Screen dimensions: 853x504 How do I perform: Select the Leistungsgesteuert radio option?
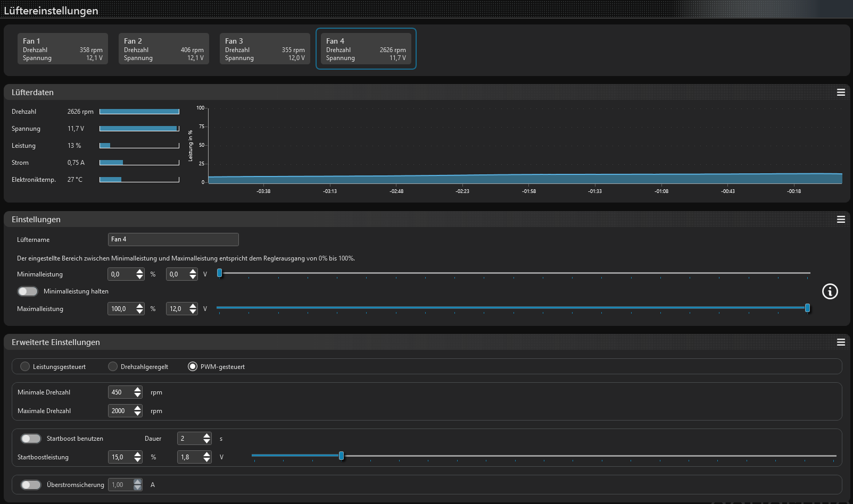click(x=25, y=366)
